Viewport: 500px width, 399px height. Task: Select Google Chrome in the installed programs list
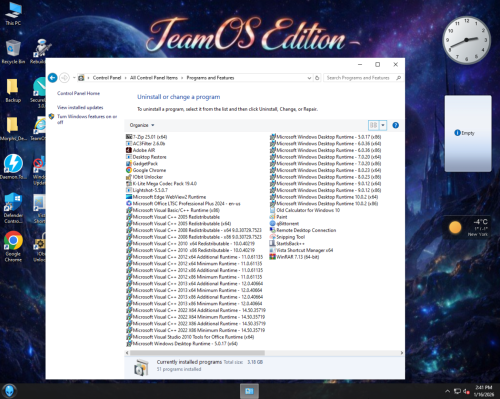[146, 170]
